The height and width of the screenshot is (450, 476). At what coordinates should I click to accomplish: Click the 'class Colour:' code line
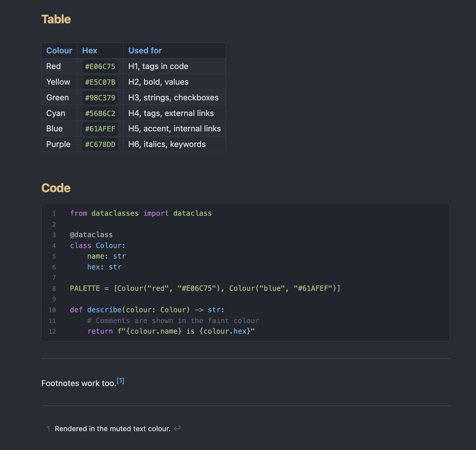[98, 245]
